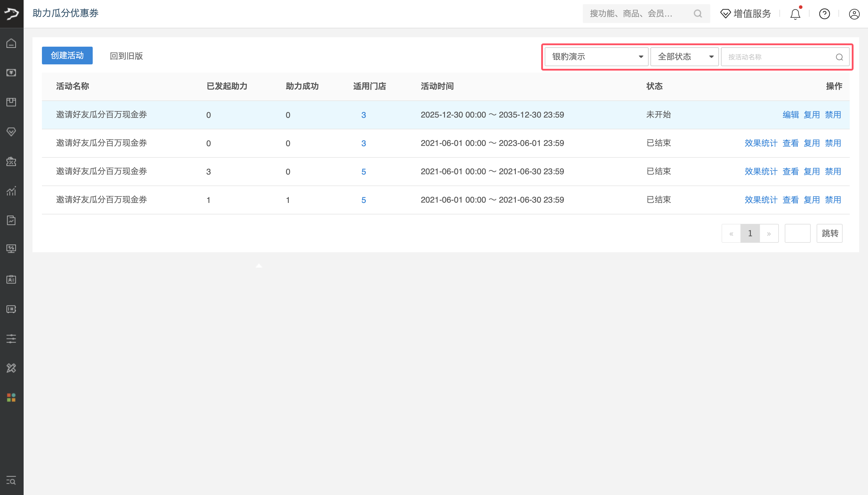Open the help question mark icon
The width and height of the screenshot is (868, 495).
(824, 14)
